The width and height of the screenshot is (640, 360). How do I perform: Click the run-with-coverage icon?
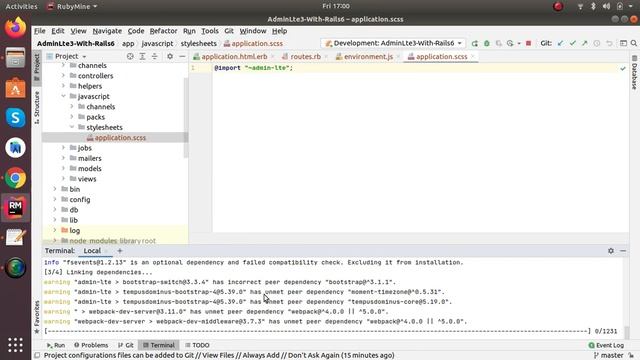point(498,43)
